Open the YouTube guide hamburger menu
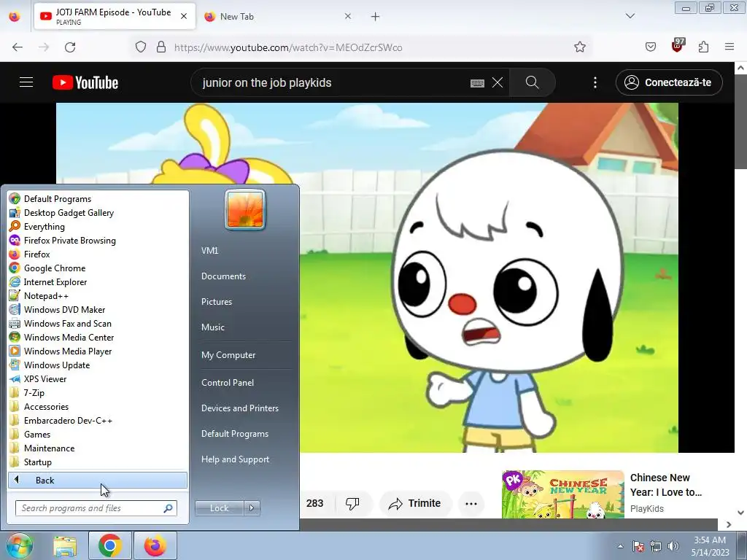The height and width of the screenshot is (560, 747). click(26, 82)
